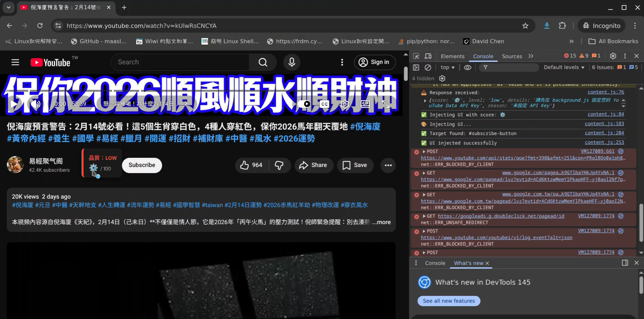644x319 pixels.
Task: Switch to the Sources tab
Action: 512,56
